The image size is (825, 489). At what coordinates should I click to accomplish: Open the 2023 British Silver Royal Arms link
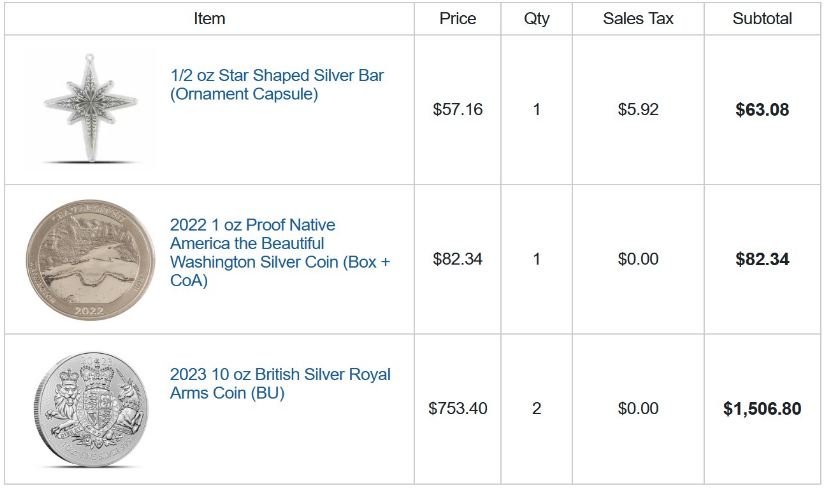pos(280,384)
